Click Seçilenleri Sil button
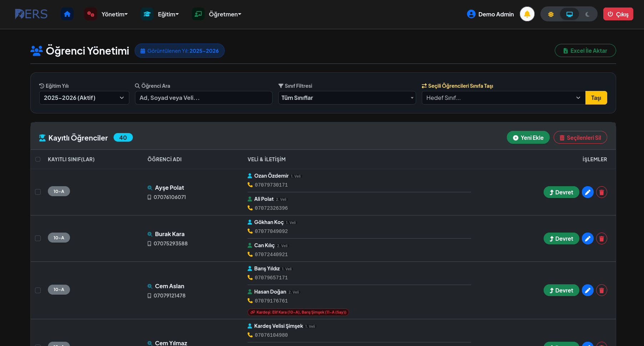The width and height of the screenshot is (644, 346). (x=580, y=138)
